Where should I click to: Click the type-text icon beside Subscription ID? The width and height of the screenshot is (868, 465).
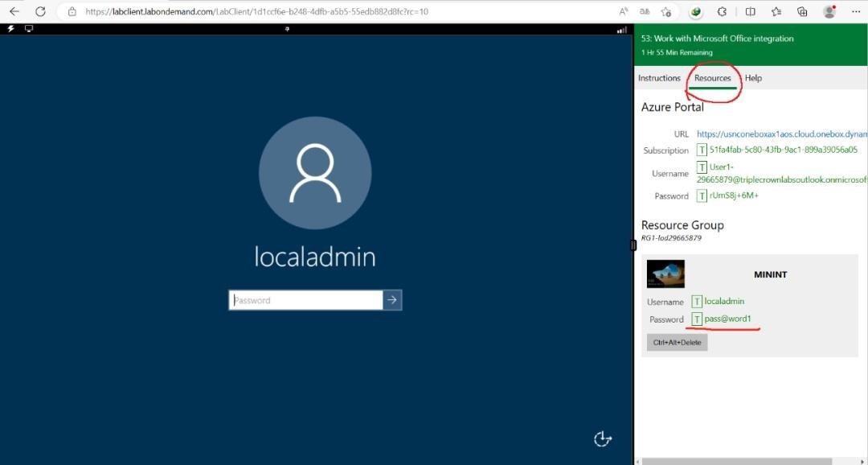(702, 150)
